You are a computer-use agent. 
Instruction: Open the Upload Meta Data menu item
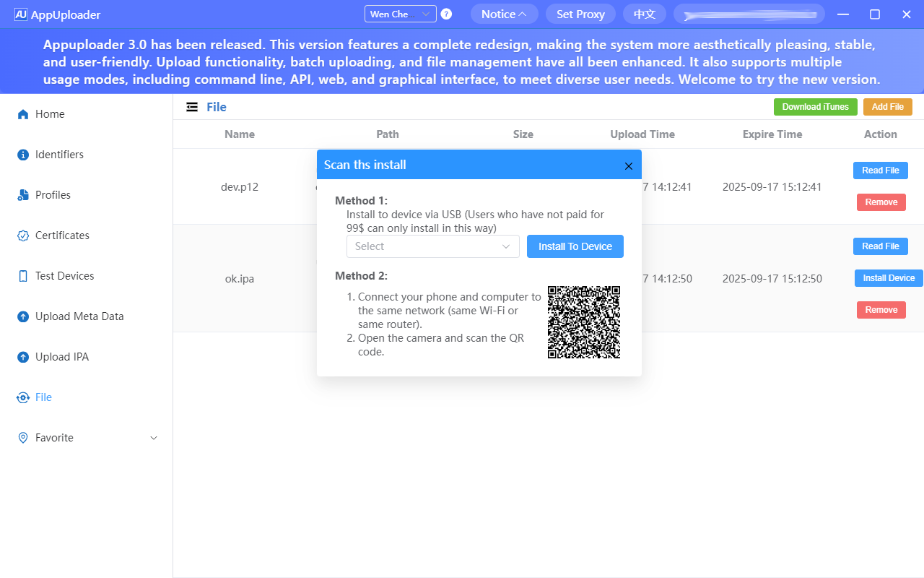(87, 316)
